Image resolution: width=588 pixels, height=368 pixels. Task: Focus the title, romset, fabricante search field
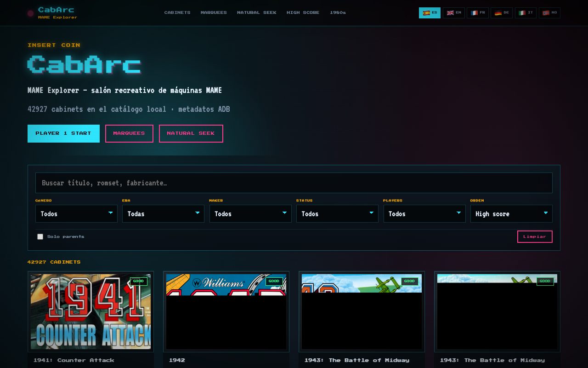tap(294, 183)
